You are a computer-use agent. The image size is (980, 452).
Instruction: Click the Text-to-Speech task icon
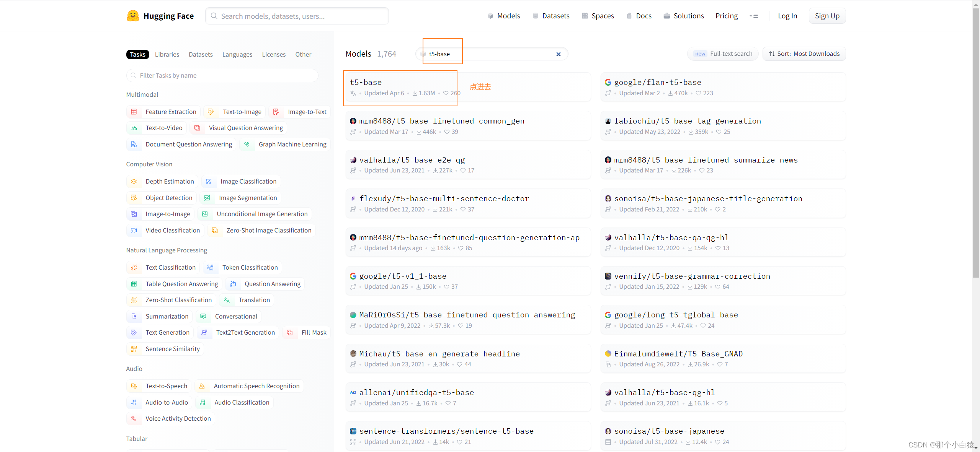(134, 386)
